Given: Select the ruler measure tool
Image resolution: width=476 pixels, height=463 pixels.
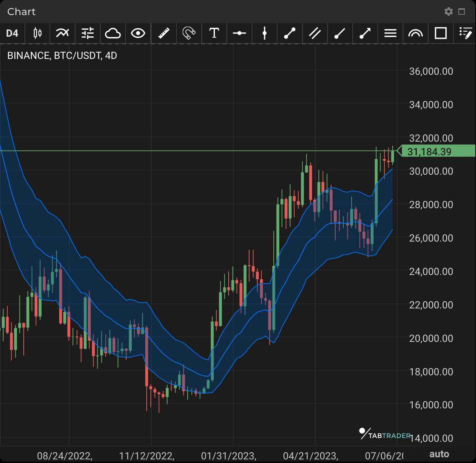Looking at the screenshot, I should 164,33.
